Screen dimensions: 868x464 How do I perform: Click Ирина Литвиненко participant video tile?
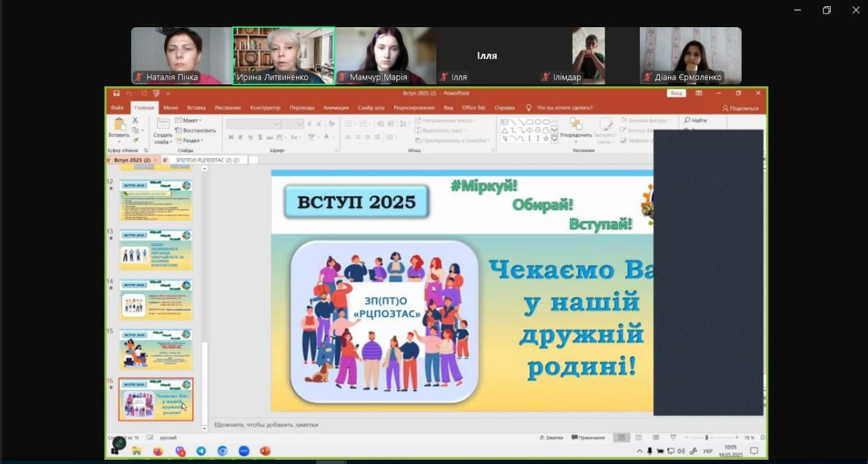pos(284,56)
